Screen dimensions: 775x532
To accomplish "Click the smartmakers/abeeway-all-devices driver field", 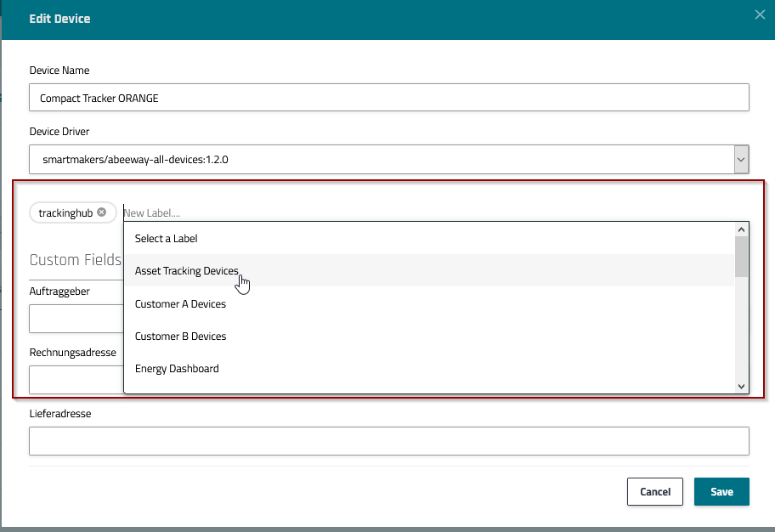I will tap(381, 159).
